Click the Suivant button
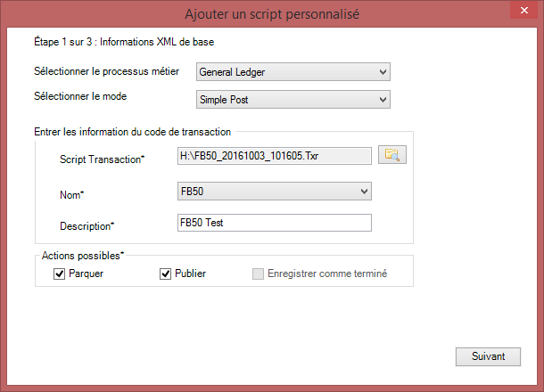The width and height of the screenshot is (544, 392). point(488,356)
